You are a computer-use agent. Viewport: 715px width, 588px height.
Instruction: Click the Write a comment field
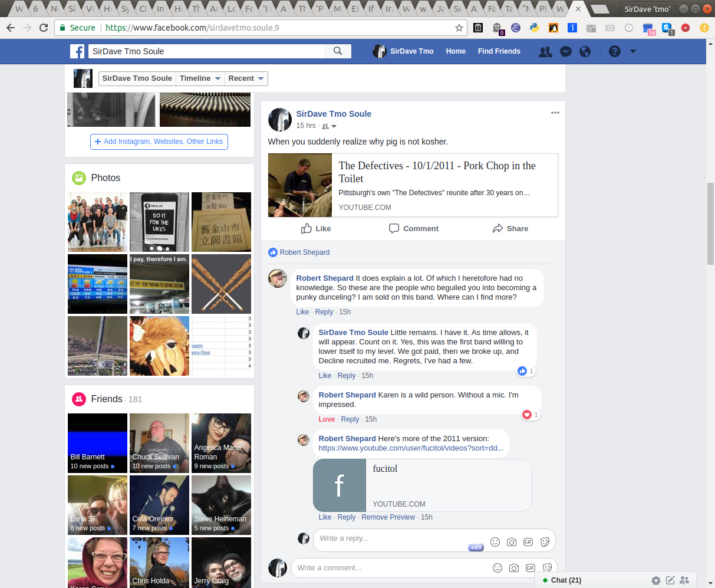[x=389, y=568]
